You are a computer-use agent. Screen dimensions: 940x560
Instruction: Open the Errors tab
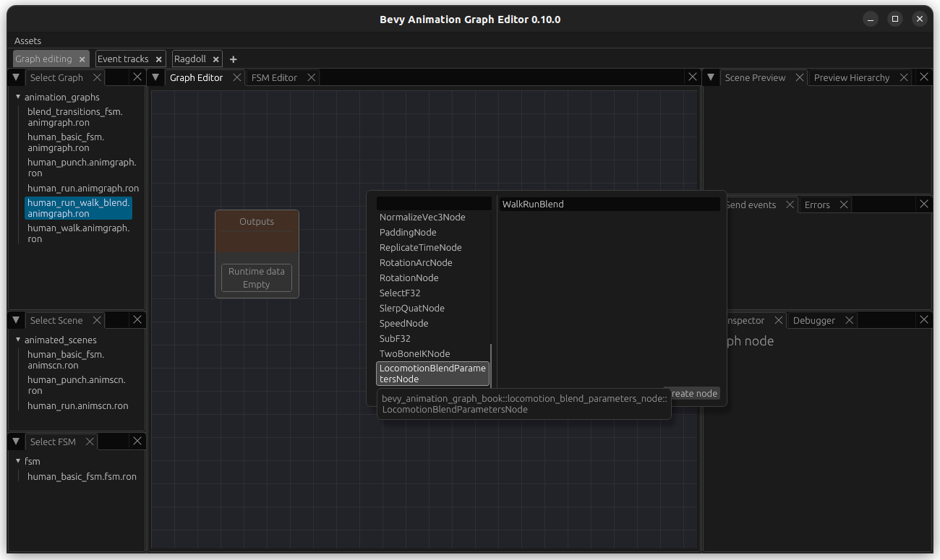click(x=818, y=204)
